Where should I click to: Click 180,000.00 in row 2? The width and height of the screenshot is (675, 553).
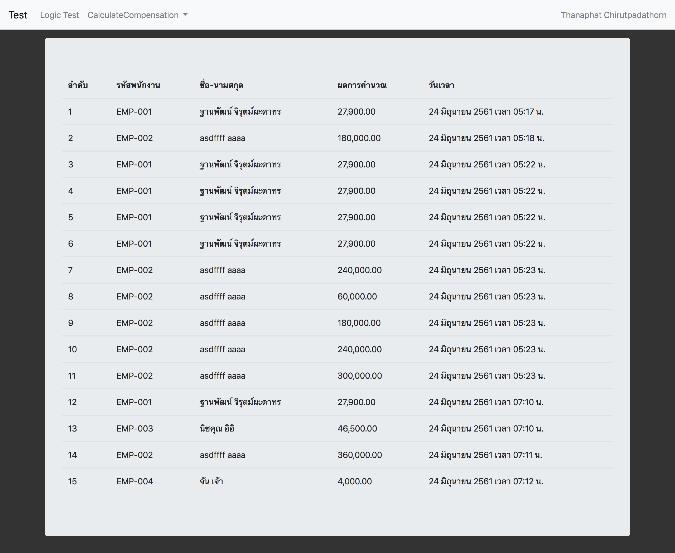359,138
